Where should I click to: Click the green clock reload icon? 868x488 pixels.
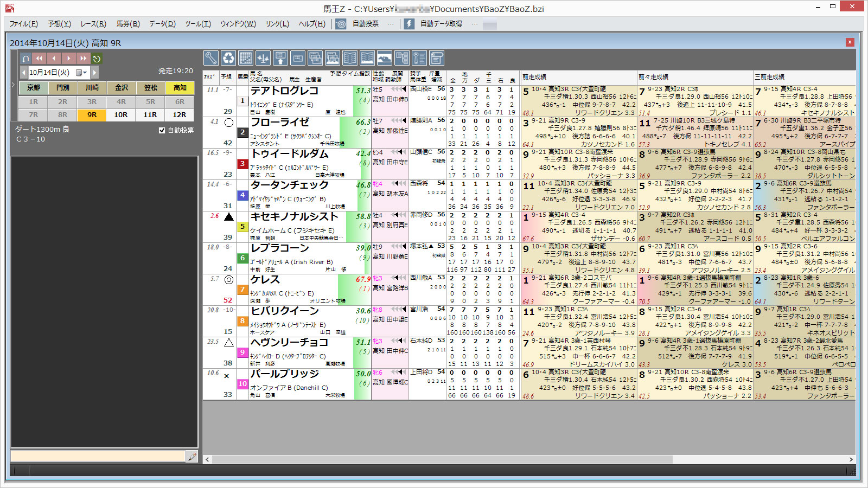[97, 59]
